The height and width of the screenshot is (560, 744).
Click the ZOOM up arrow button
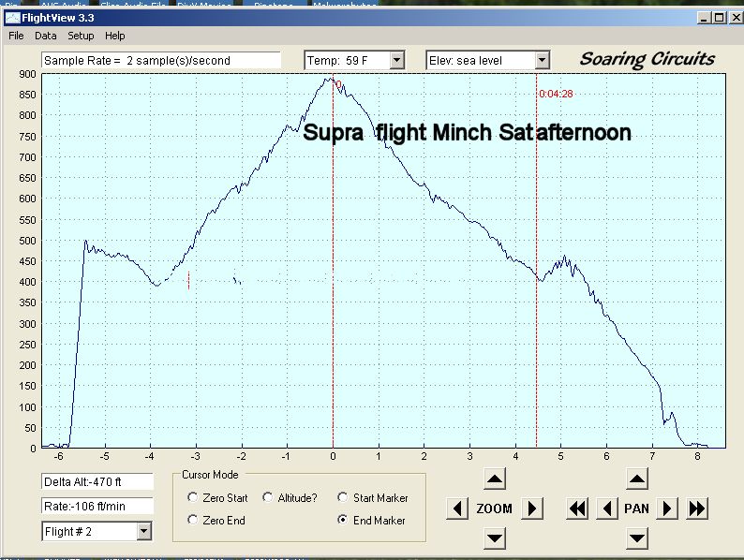tap(495, 479)
